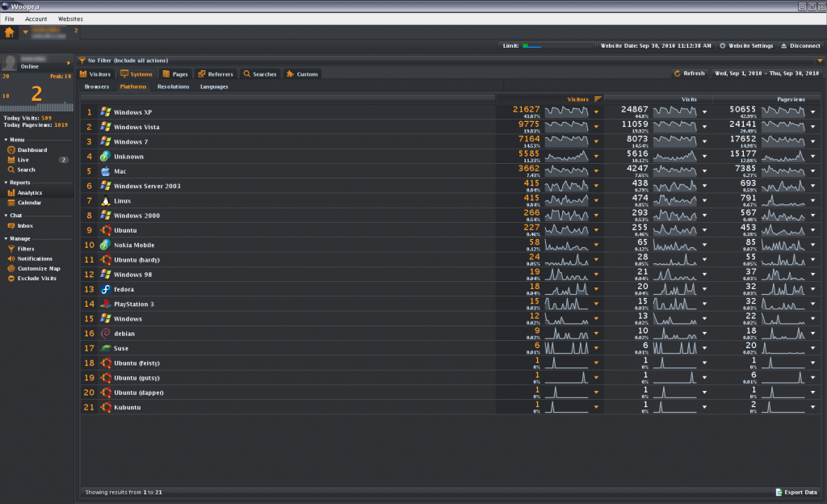Image resolution: width=827 pixels, height=504 pixels.
Task: Click the filter funnel icon in filter bar
Action: pos(82,61)
